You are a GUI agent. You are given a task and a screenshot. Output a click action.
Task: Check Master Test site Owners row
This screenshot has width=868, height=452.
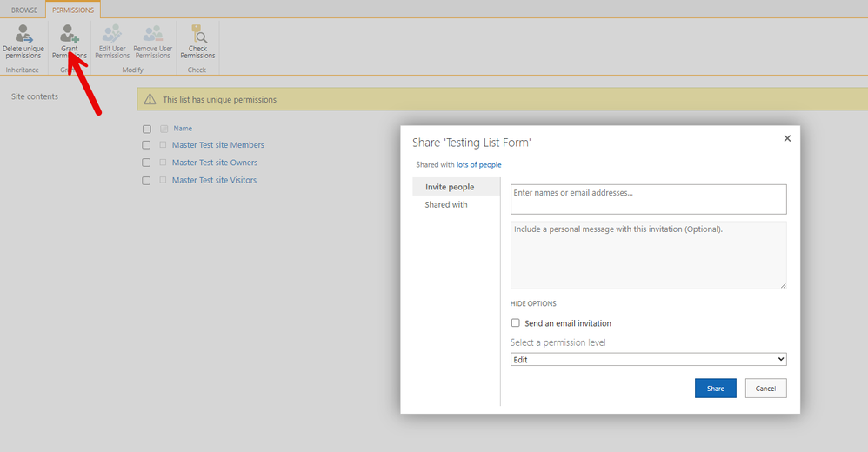point(146,163)
